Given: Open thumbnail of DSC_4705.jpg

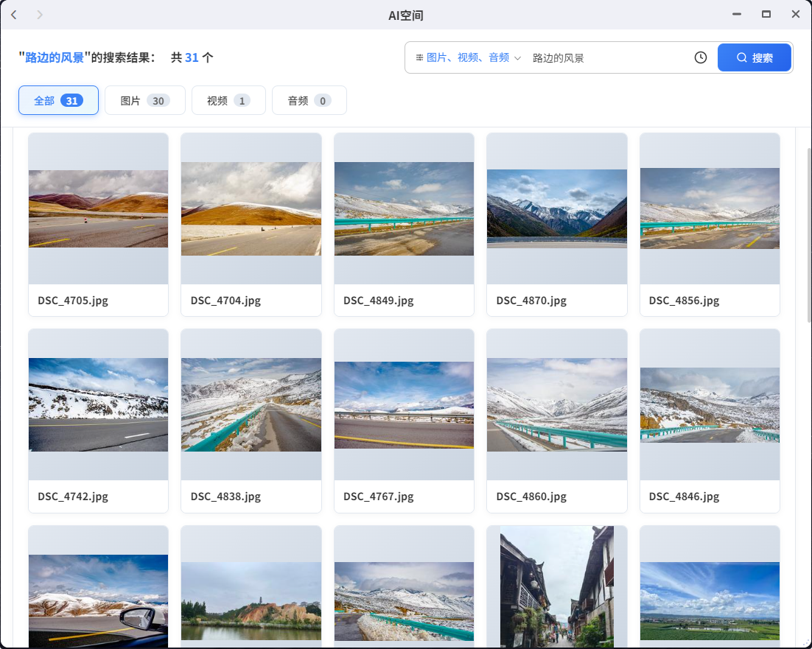Looking at the screenshot, I should [x=99, y=208].
